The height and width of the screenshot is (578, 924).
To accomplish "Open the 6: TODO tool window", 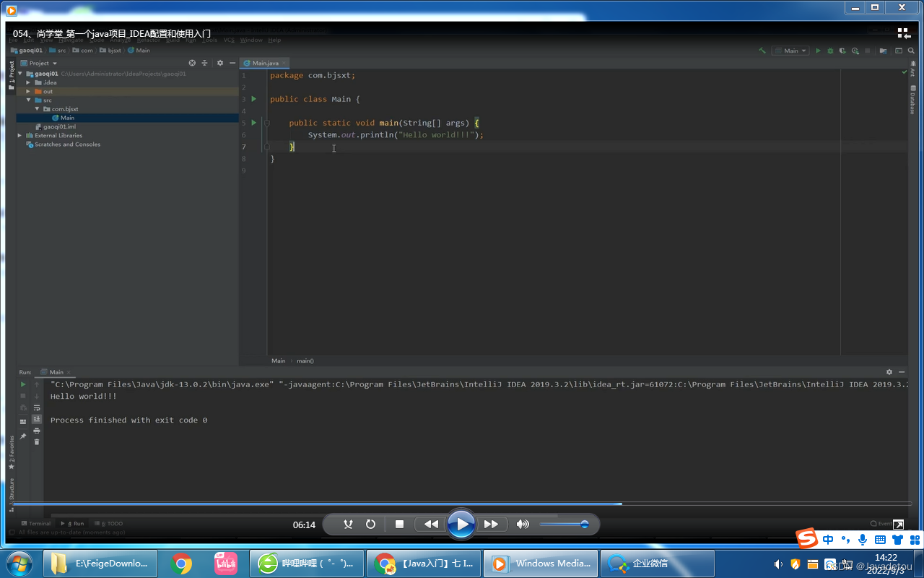I will 108,523.
